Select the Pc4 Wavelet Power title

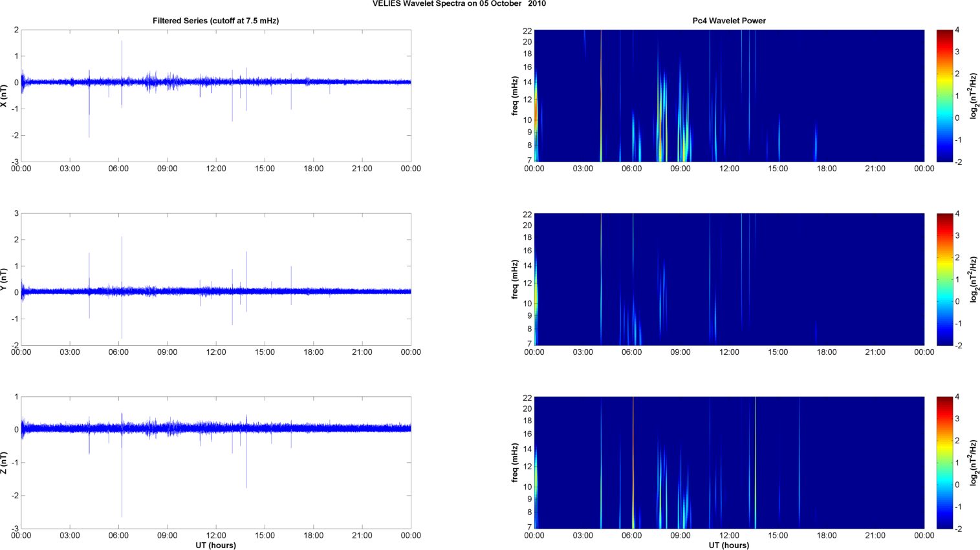[728, 21]
